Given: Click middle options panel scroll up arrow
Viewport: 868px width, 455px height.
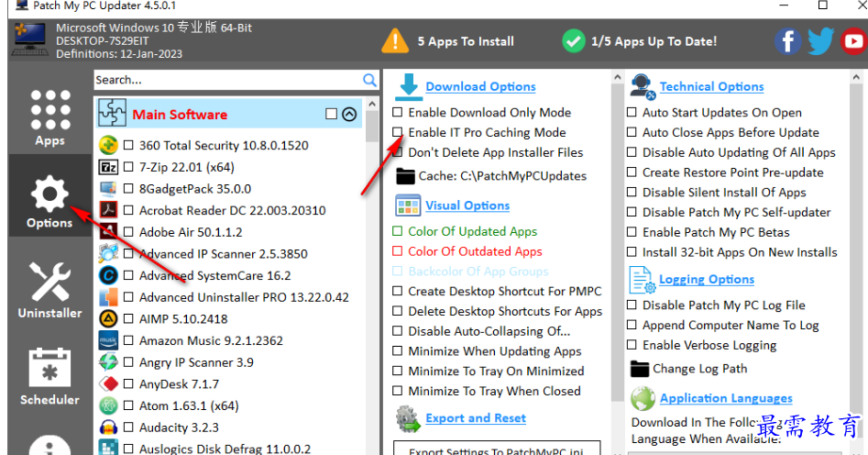Looking at the screenshot, I should pos(618,78).
